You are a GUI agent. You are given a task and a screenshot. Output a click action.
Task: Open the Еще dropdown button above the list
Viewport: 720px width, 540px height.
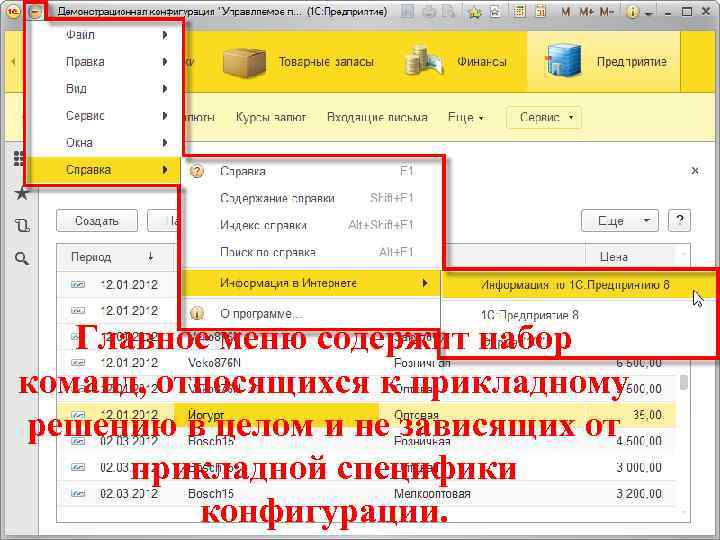(620, 221)
